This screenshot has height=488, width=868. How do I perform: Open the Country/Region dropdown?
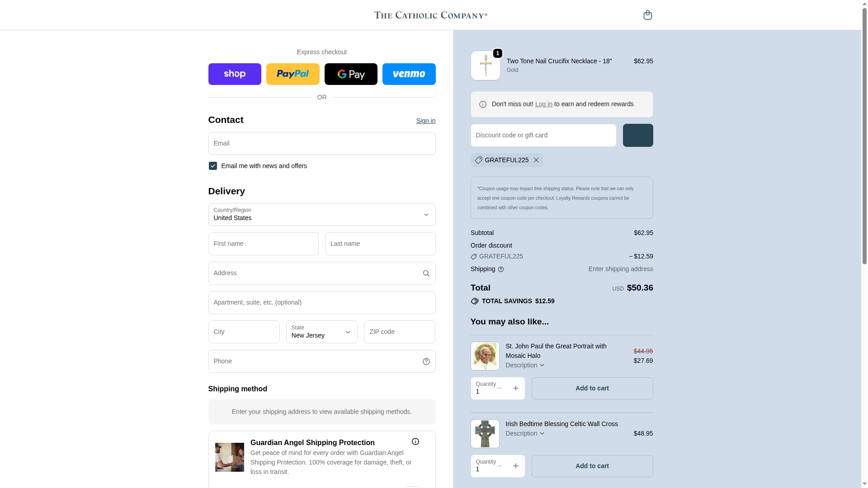click(x=322, y=215)
